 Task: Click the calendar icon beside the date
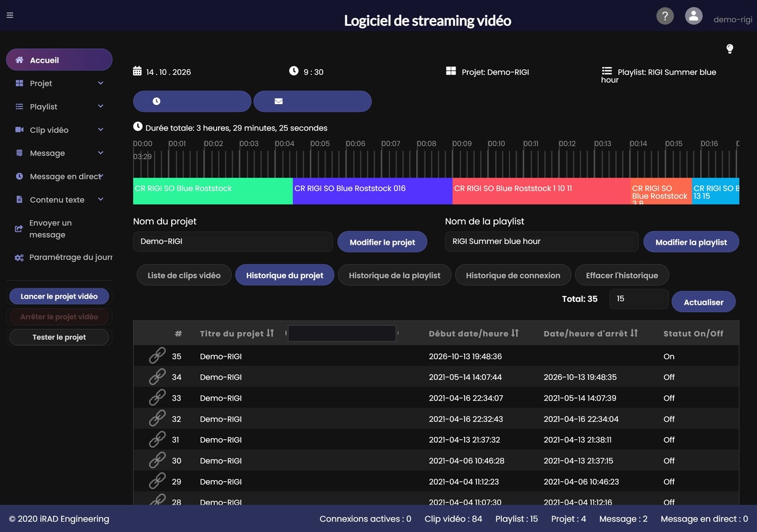tap(137, 71)
